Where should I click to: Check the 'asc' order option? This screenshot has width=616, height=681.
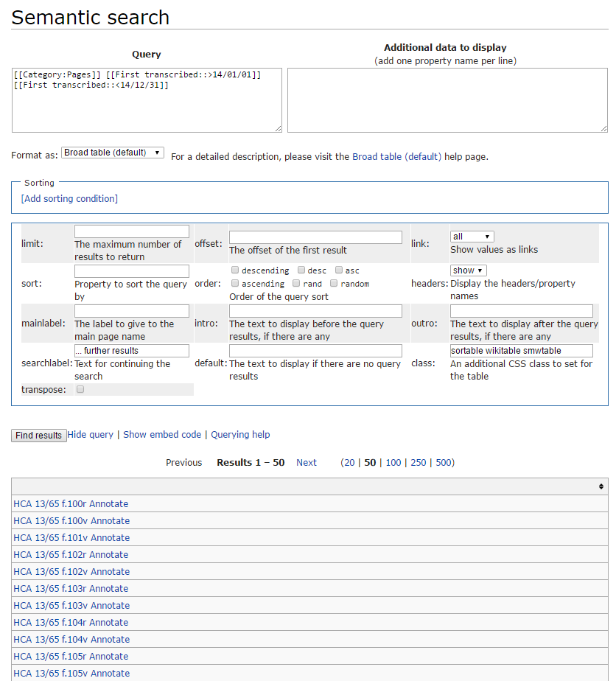(339, 270)
